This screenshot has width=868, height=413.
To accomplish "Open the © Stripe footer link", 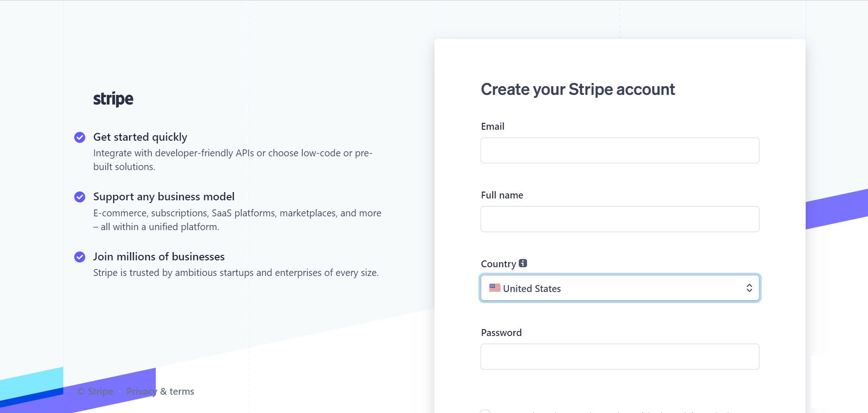I will tap(95, 391).
